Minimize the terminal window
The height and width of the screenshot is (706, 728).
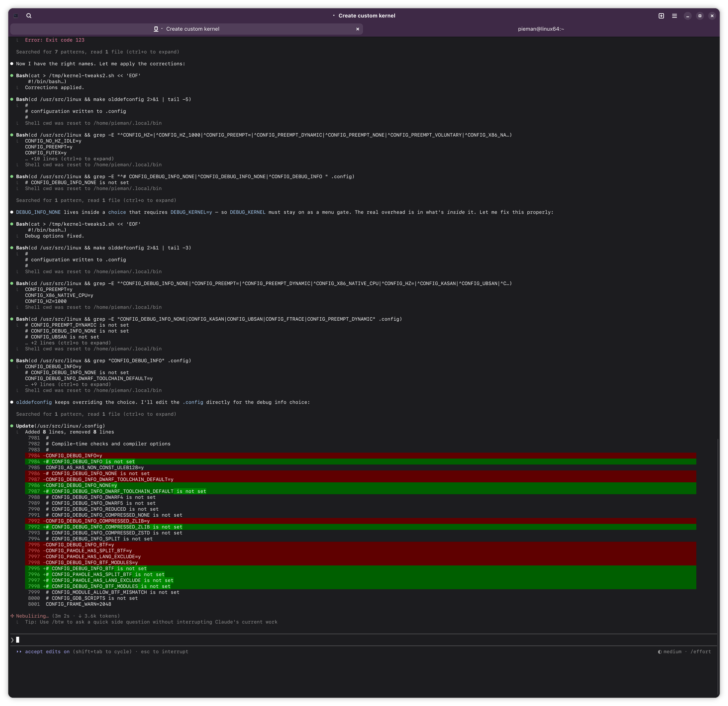tap(687, 16)
